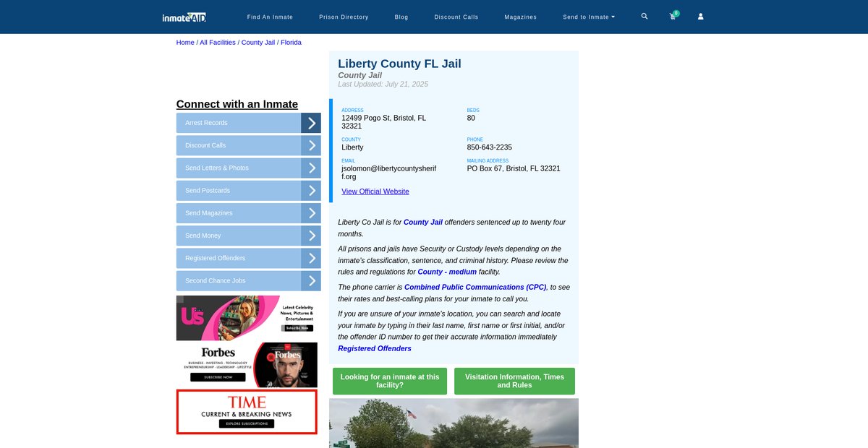The width and height of the screenshot is (868, 448).
Task: Open the shopping cart icon
Action: click(x=673, y=16)
